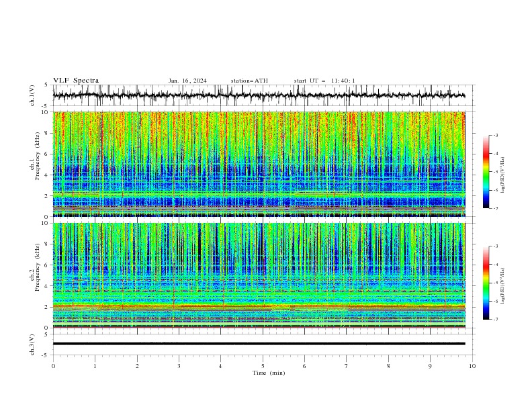532x411 pixels.
Task: Click the upper 'log(PSD)(V²/Hz)' colorbar label
Action: coord(503,175)
